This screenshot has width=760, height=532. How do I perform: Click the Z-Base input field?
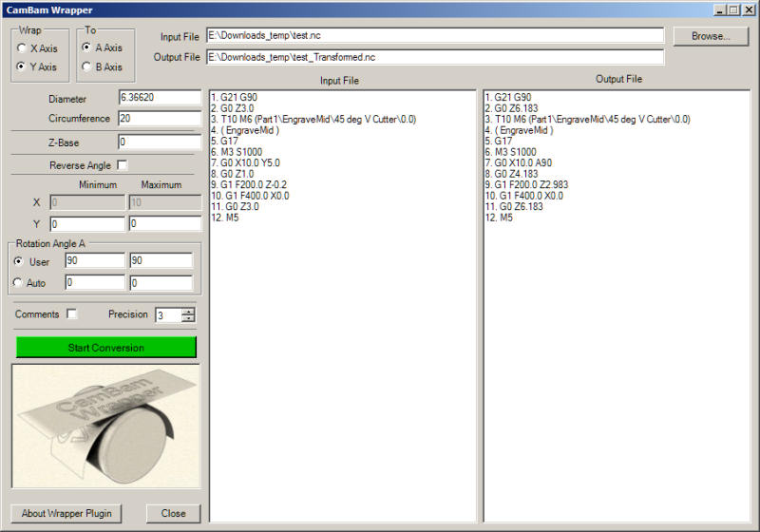[x=160, y=142]
